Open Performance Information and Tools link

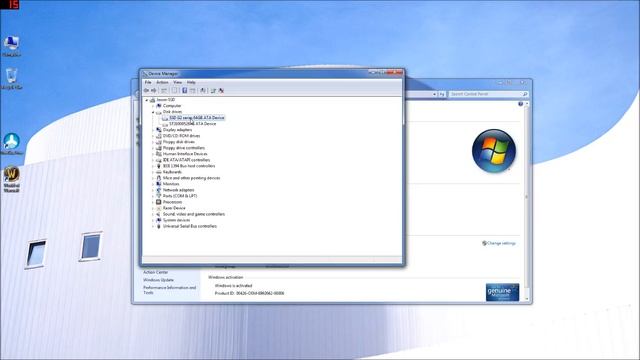click(x=169, y=290)
